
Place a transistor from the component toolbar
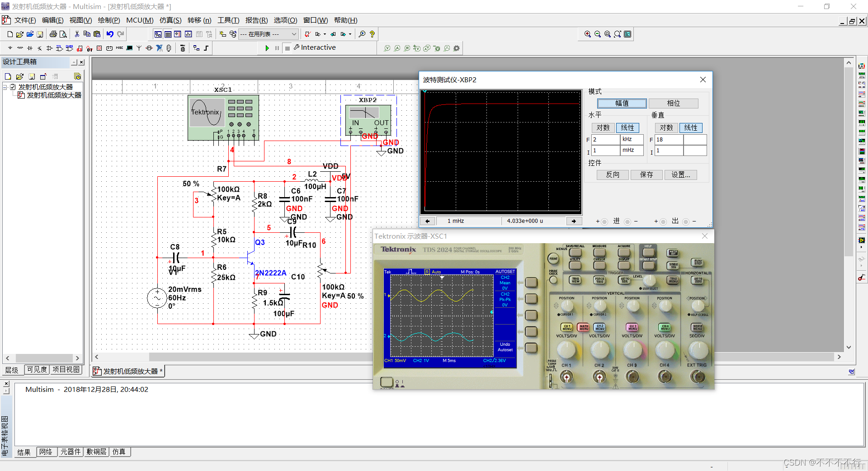coord(40,48)
